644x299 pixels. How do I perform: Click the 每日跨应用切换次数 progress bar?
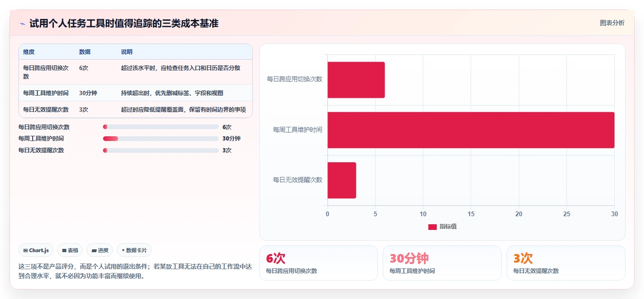coord(161,127)
